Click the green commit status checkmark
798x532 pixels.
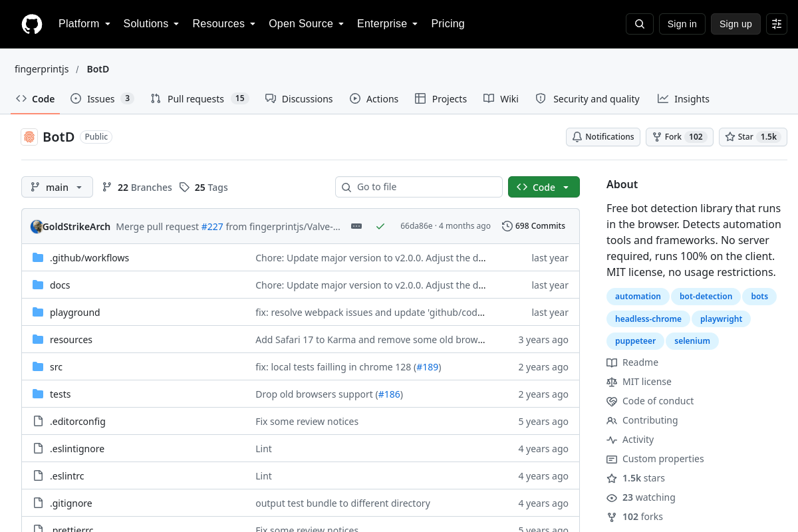(x=380, y=226)
